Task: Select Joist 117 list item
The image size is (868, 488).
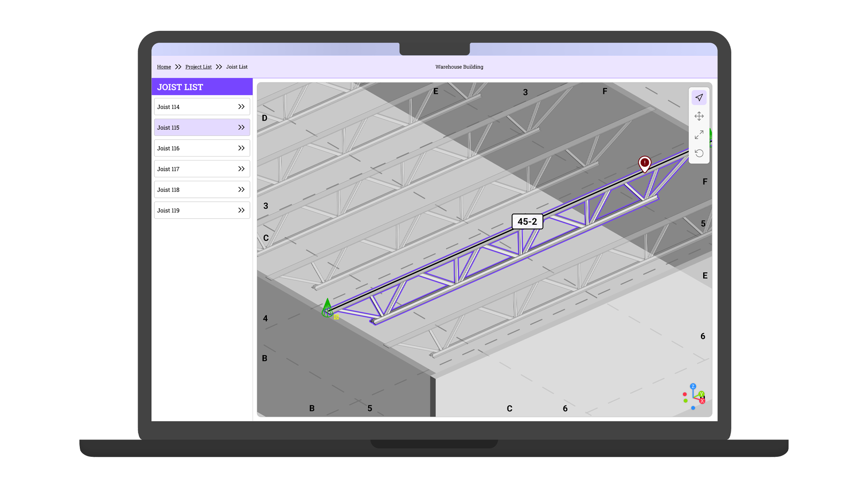Action: tap(201, 169)
